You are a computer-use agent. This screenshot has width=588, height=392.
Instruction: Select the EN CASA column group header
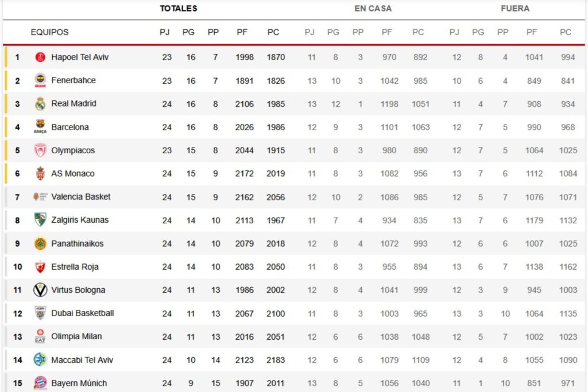(x=373, y=9)
